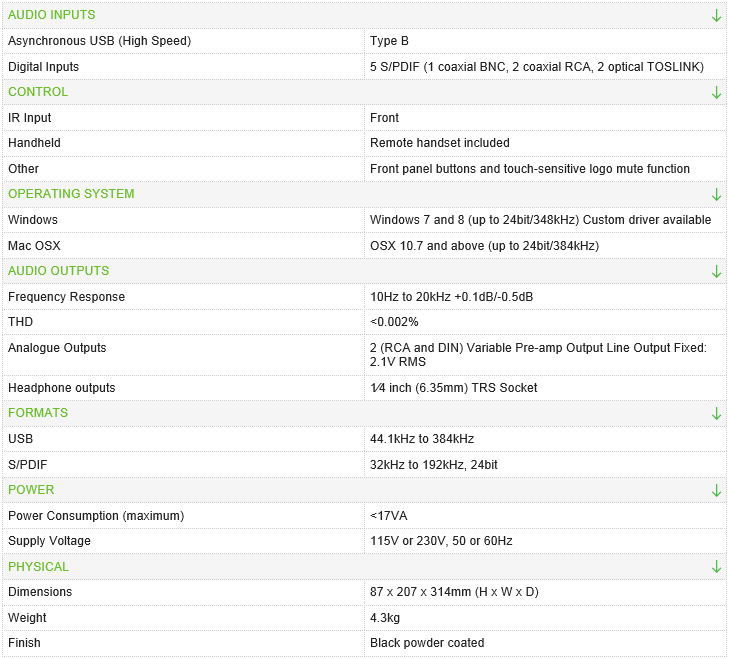The height and width of the screenshot is (659, 729).
Task: Click the Power section green arrow
Action: (x=716, y=490)
